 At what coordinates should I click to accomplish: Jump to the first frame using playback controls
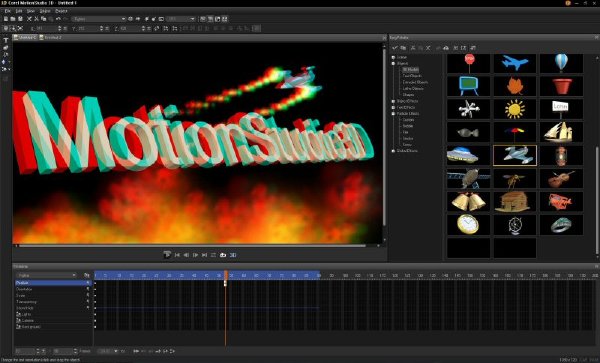177,255
